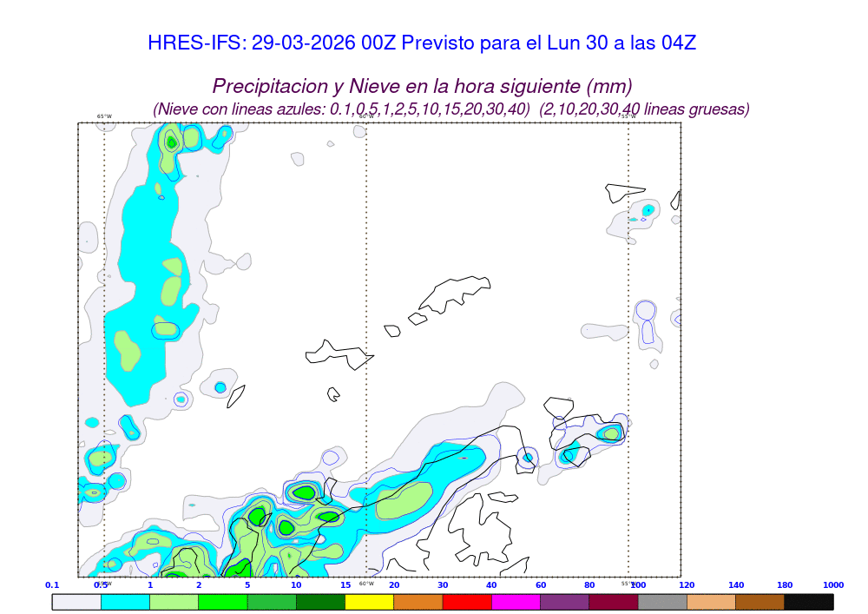Click the gray swatch between 100 and 120
Image resolution: width=868 pixels, height=614 pixels.
click(662, 602)
